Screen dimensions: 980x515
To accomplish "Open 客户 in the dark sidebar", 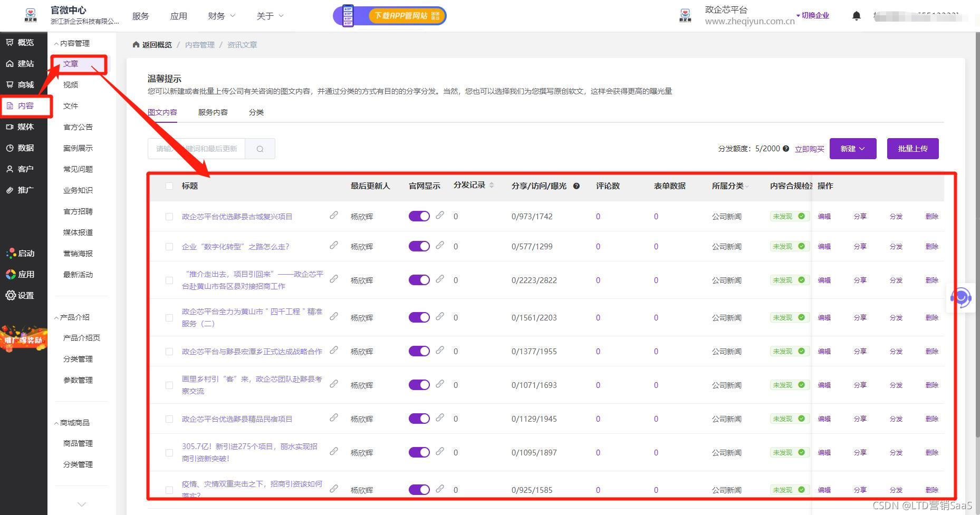I will (x=20, y=169).
